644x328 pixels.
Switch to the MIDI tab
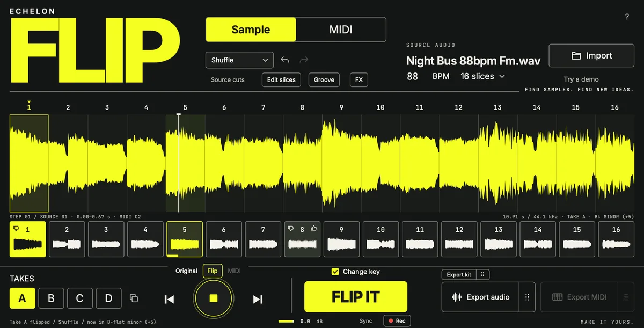341,30
